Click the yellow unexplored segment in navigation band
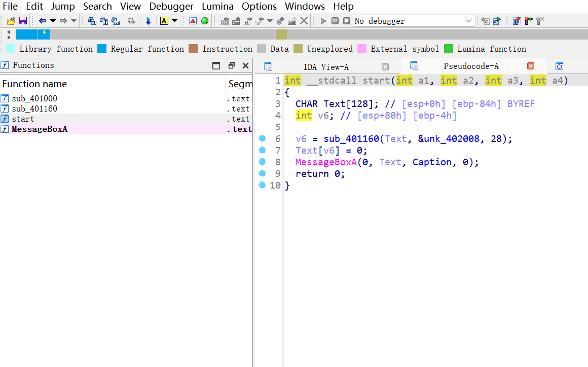 tap(281, 34)
